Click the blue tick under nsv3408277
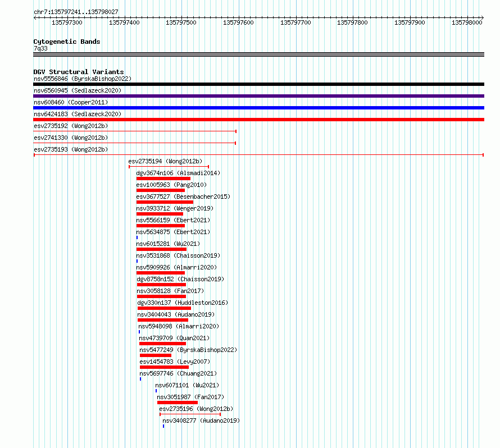The image size is (500, 448). 163,426
